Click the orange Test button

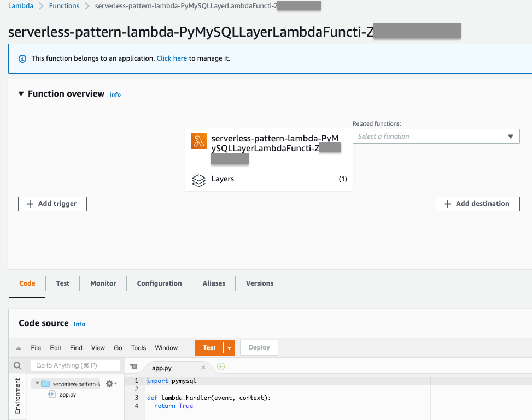click(x=209, y=348)
